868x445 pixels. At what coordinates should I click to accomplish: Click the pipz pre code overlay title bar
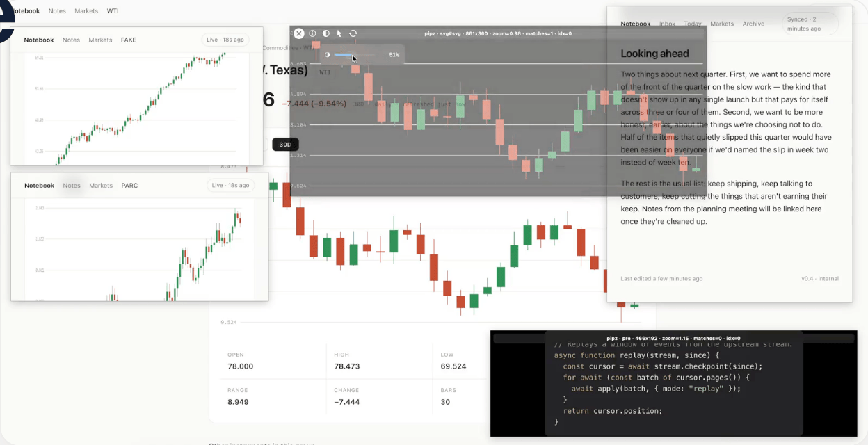(x=672, y=338)
